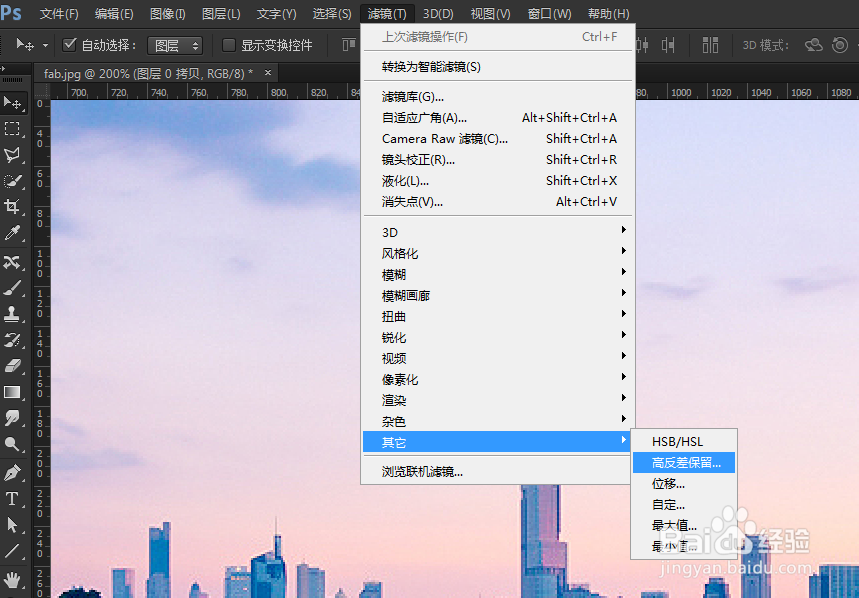Expand the 视频 submenu

pyautogui.click(x=497, y=358)
